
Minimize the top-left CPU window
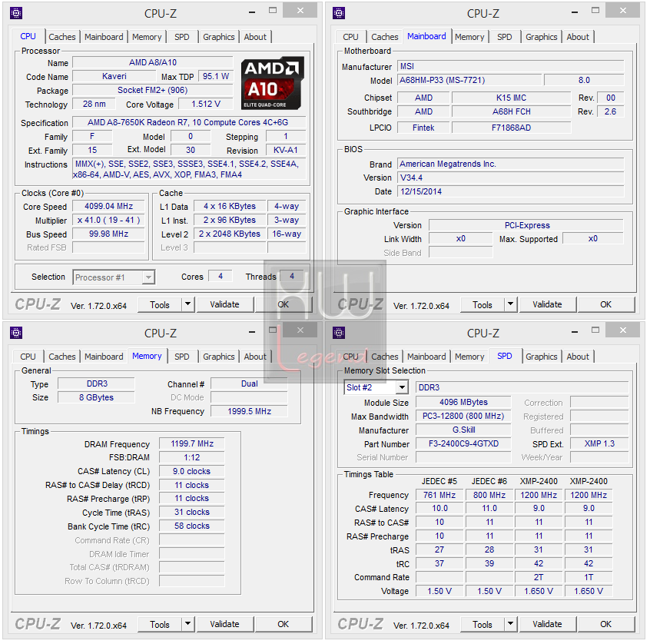click(x=252, y=12)
